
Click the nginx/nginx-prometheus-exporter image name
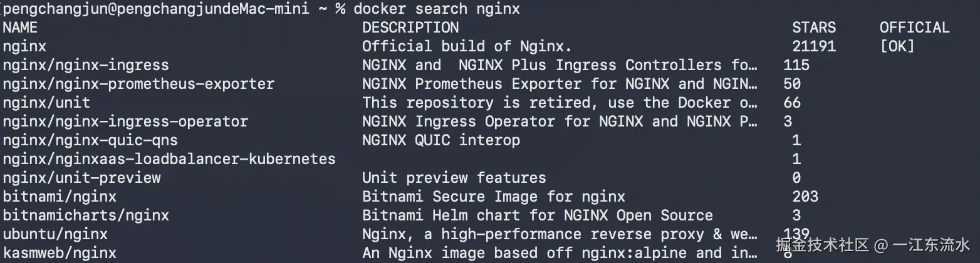[138, 84]
